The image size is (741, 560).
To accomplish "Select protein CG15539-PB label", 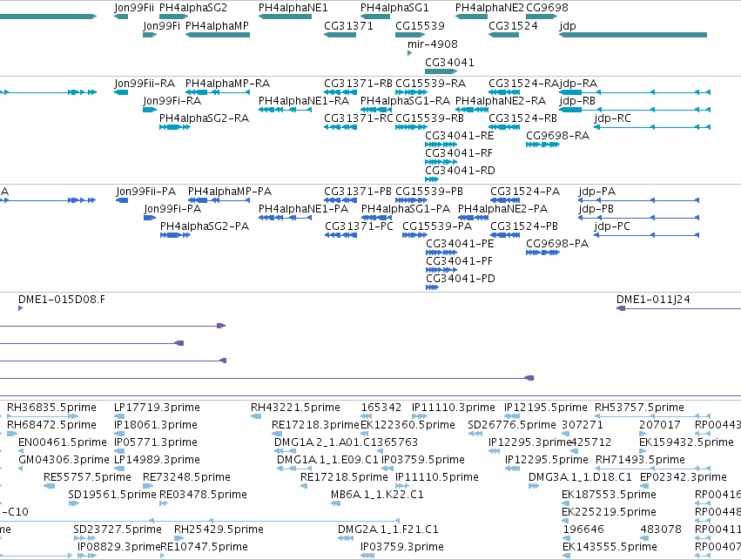I will click(429, 192).
